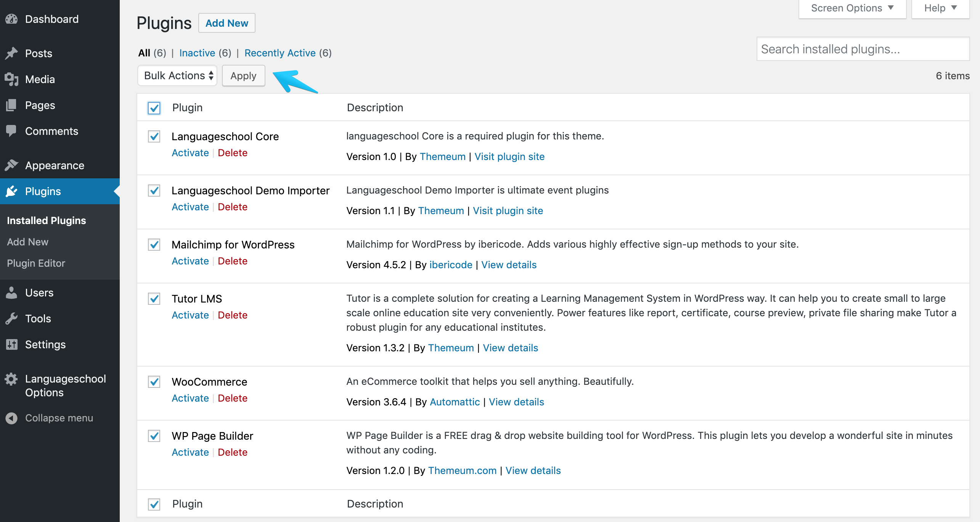Toggle the select-all checkbox in table header
This screenshot has height=522, width=980.
pos(154,108)
